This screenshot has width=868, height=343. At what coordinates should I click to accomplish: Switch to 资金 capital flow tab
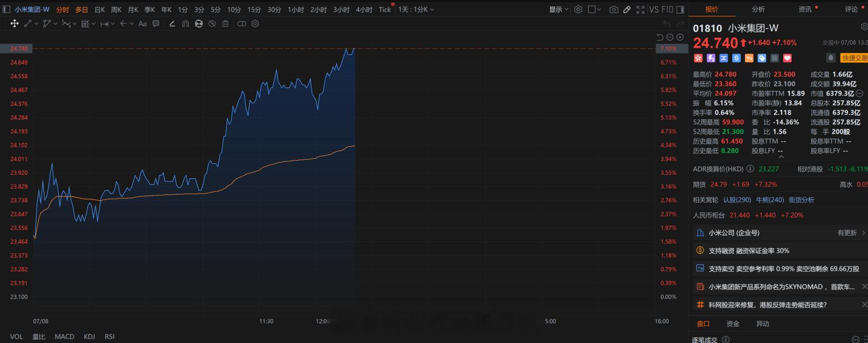(733, 323)
